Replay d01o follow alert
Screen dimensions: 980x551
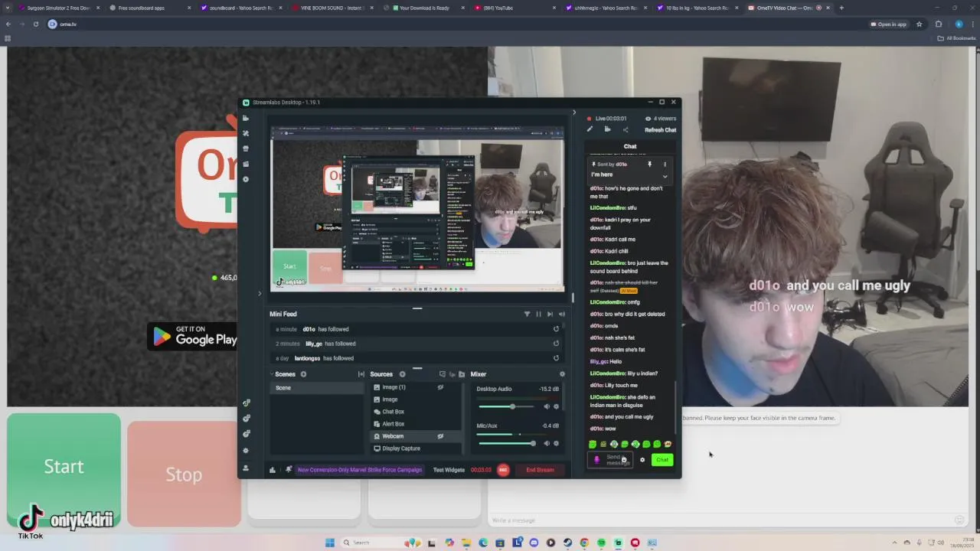556,329
